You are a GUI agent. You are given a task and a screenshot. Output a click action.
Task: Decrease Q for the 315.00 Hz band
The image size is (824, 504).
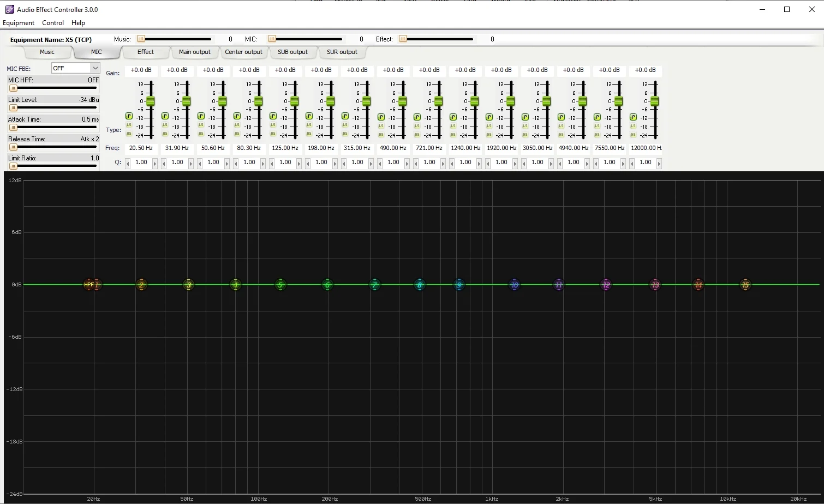(x=344, y=163)
